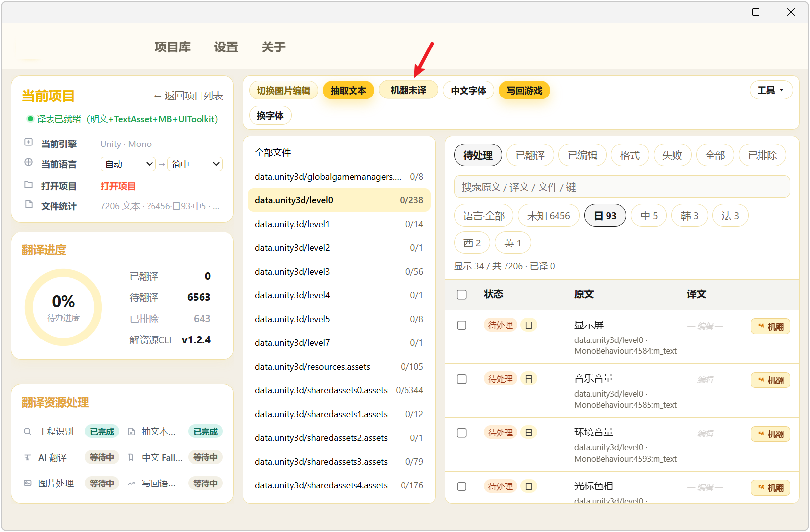810x532 pixels.
Task: Click the 编辑 translation cell for 音乐音量
Action: 705,380
